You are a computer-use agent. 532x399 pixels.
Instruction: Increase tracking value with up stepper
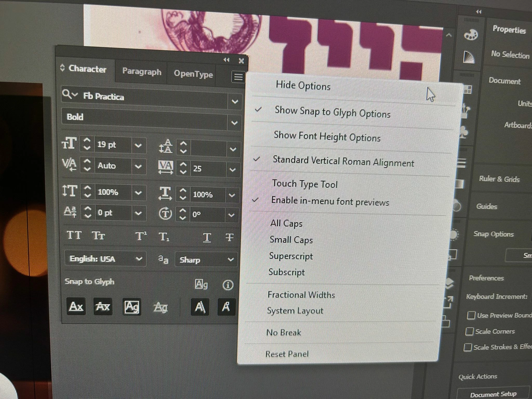[183, 164]
